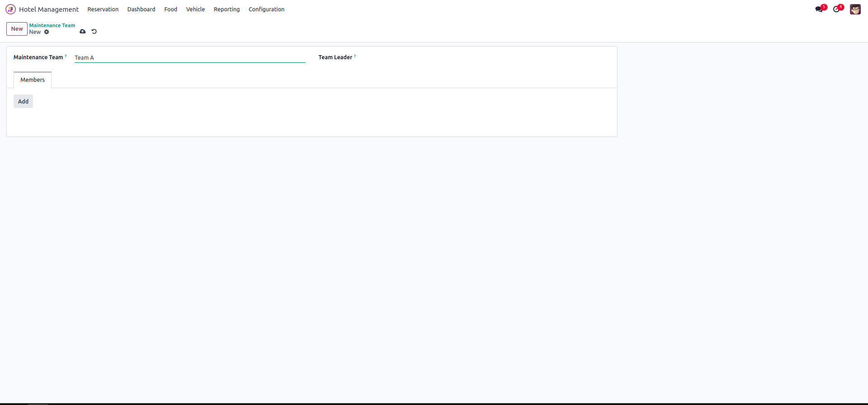868x405 pixels.
Task: Click the Maintenance Team help question mark
Action: [x=66, y=56]
